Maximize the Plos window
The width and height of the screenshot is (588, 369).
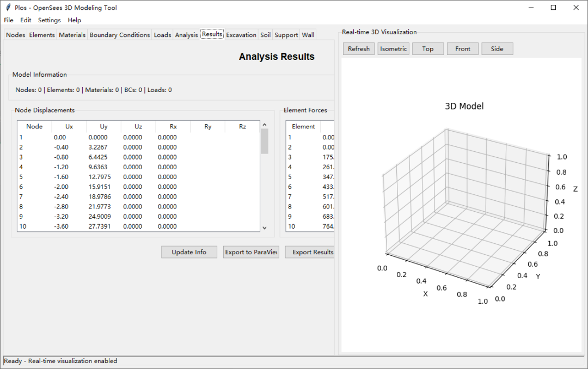tap(553, 8)
